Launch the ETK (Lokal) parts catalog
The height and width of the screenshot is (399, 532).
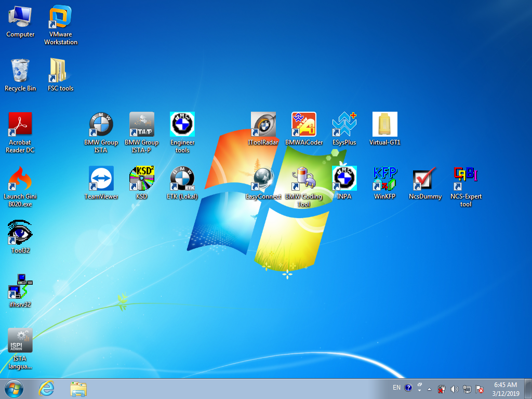click(182, 179)
